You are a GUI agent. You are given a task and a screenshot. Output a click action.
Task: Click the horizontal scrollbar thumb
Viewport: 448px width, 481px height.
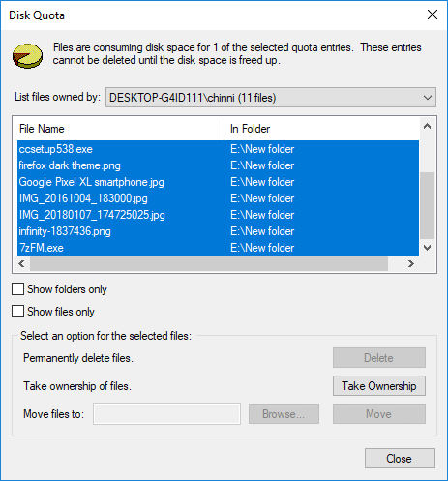pos(209,264)
